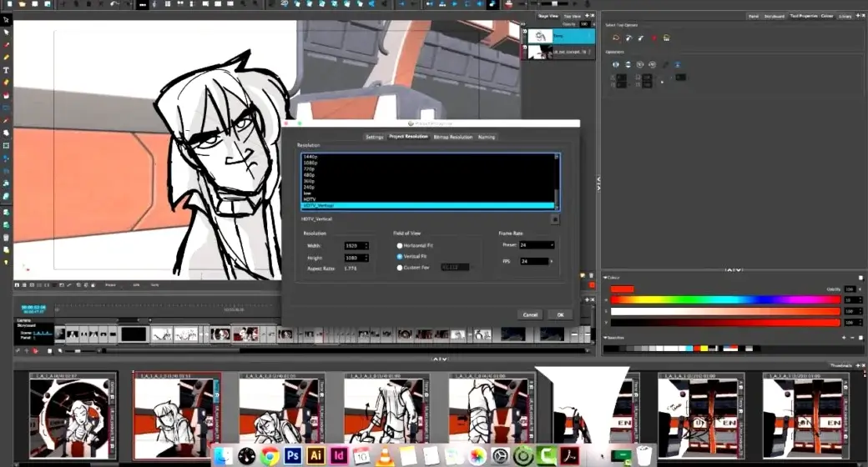
Task: Click the layer Opacity value field
Action: [x=584, y=24]
